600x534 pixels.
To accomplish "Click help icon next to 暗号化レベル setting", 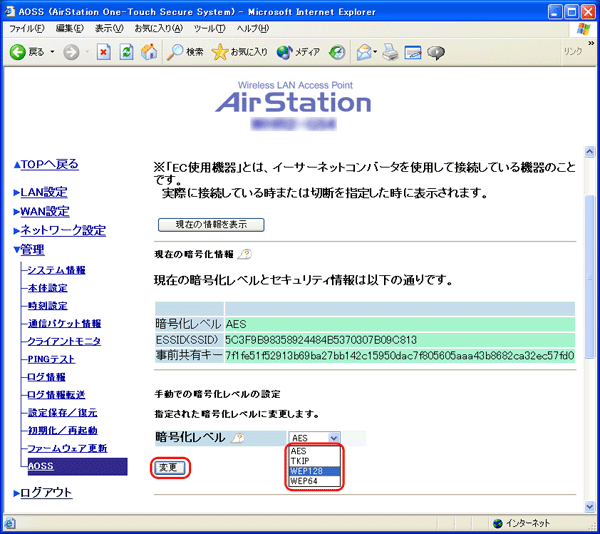I will pyautogui.click(x=238, y=438).
